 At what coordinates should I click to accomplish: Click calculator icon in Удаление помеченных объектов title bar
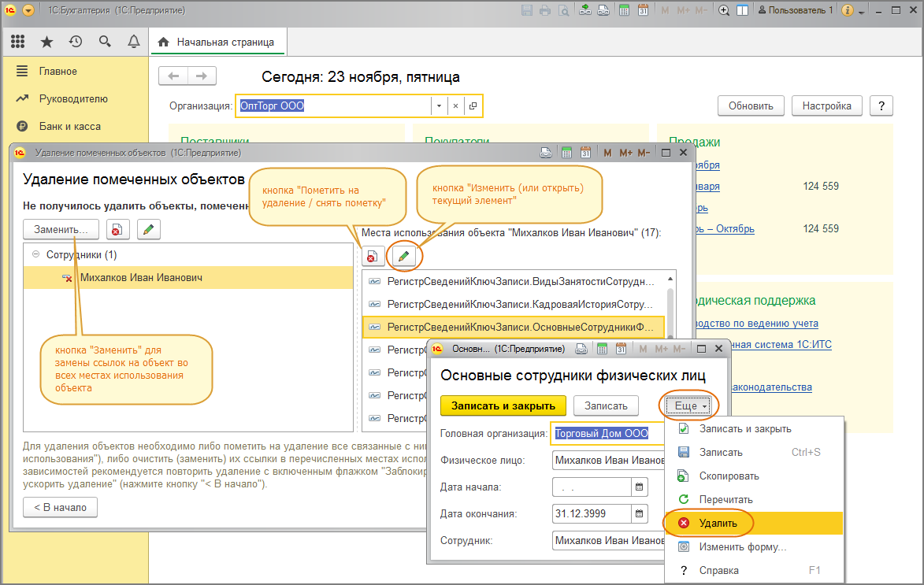pos(566,153)
